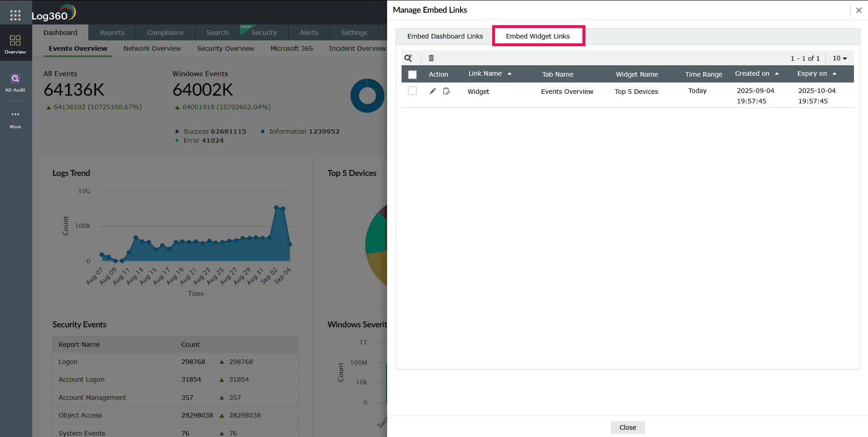
Task: Check the checkbox for the Widget link row
Action: click(x=412, y=91)
